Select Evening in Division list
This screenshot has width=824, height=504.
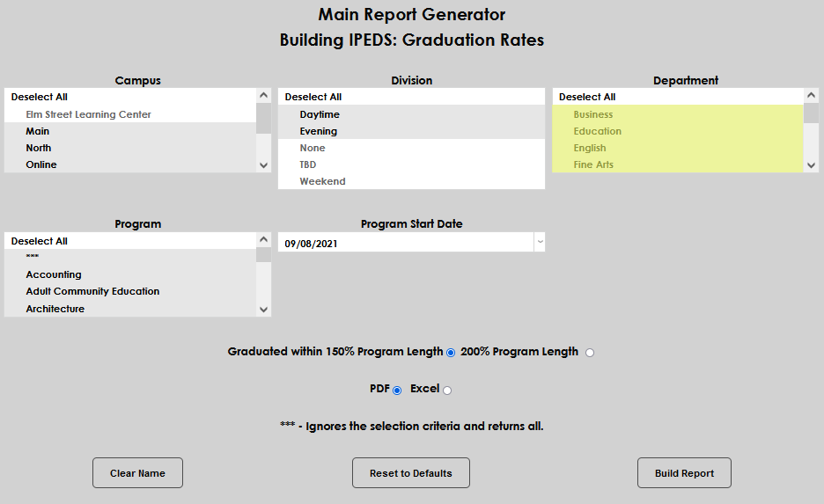point(318,131)
